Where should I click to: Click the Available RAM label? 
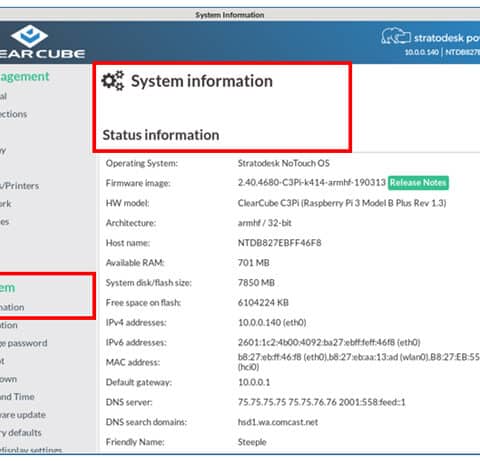click(x=135, y=263)
